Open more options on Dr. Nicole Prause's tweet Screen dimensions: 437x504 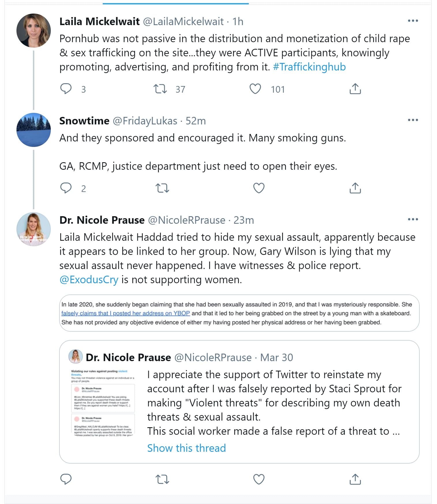413,219
